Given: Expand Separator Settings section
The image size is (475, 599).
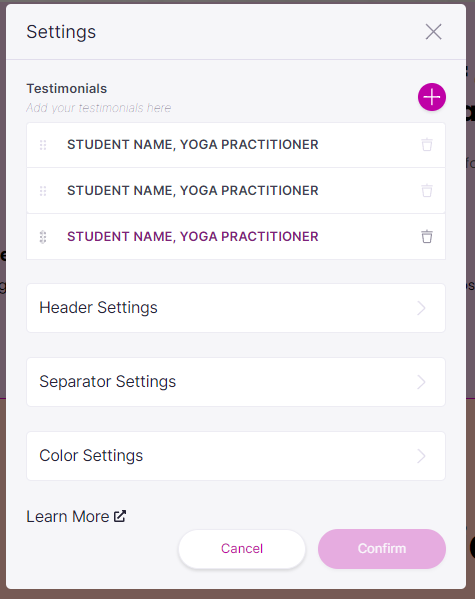Looking at the screenshot, I should tap(236, 382).
